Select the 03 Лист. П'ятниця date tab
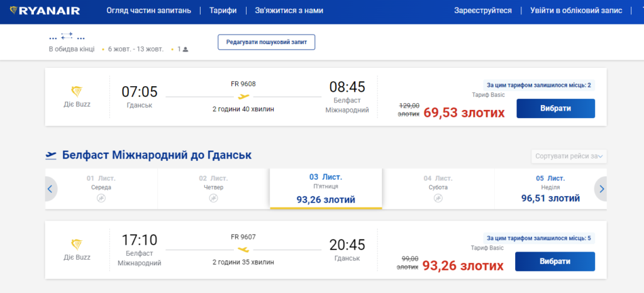Viewport: 644px width, 293px height. pos(326,189)
